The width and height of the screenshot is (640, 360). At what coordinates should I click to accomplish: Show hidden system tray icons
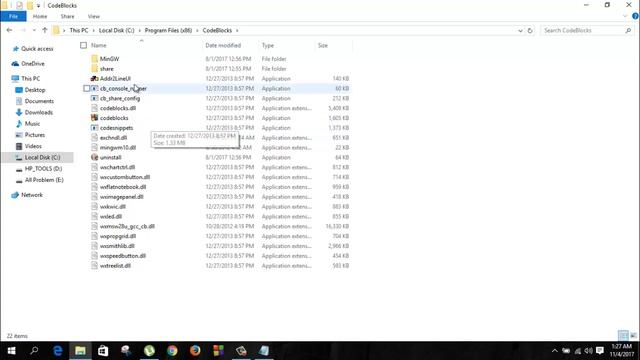555,351
